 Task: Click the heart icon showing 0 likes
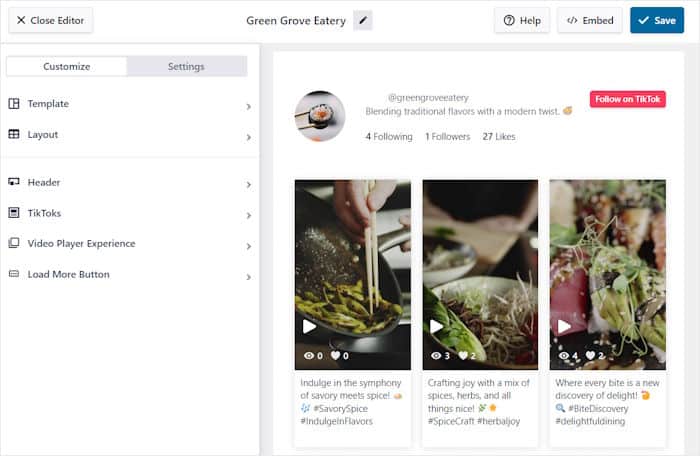coord(335,356)
